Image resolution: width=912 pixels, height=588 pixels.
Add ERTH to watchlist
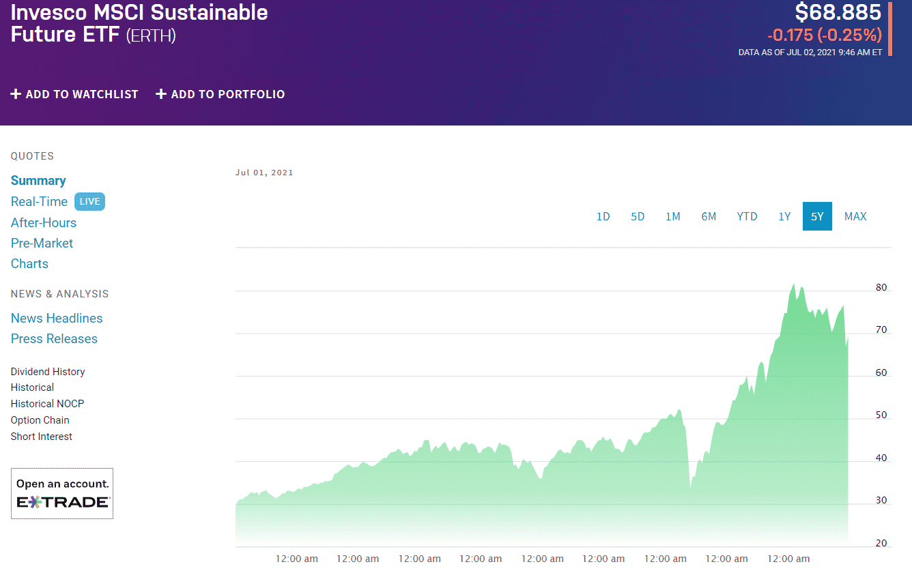(x=74, y=94)
